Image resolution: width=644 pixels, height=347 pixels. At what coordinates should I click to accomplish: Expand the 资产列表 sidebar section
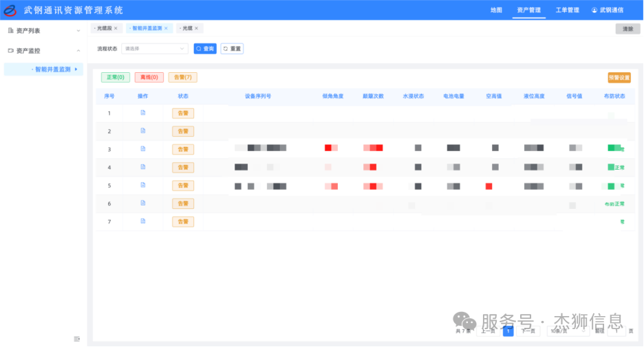click(x=44, y=31)
